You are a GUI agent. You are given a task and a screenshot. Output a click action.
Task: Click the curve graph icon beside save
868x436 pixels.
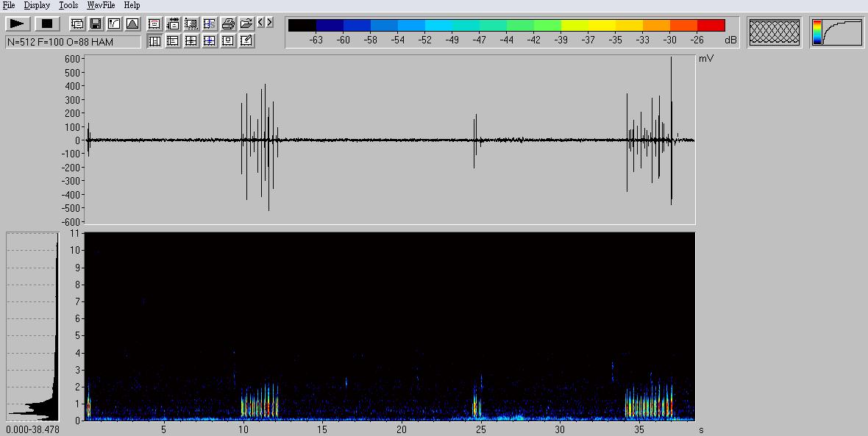point(113,24)
